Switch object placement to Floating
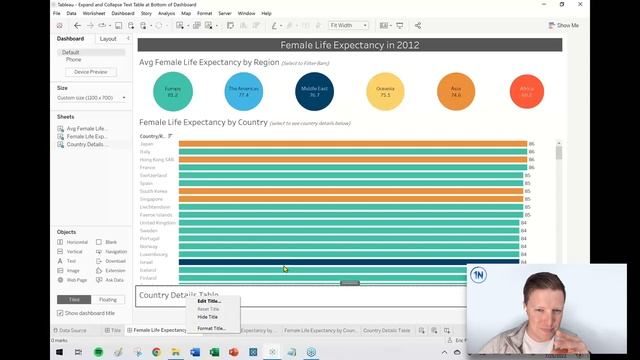The image size is (640, 360). [108, 300]
